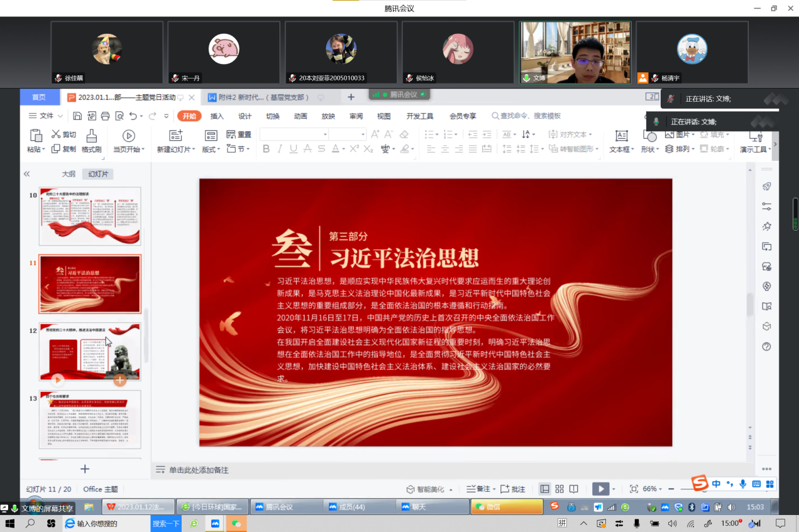
Task: Switch panel to 大纲 outline view
Action: (69, 174)
